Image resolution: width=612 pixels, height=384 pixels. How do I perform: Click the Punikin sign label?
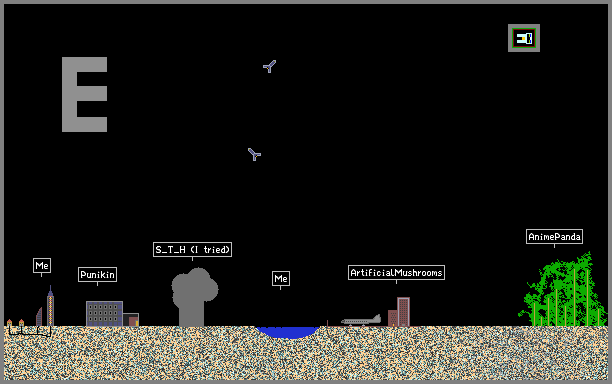click(x=97, y=275)
